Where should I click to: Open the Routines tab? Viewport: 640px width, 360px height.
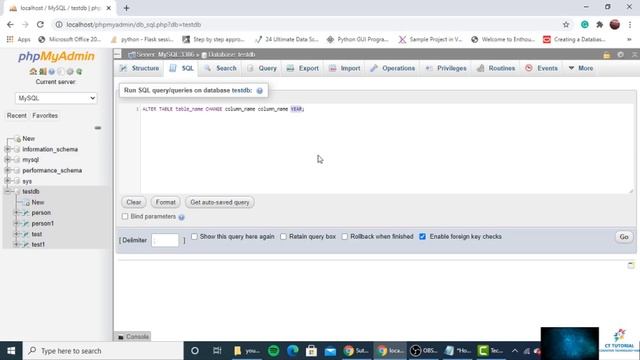[x=496, y=68]
